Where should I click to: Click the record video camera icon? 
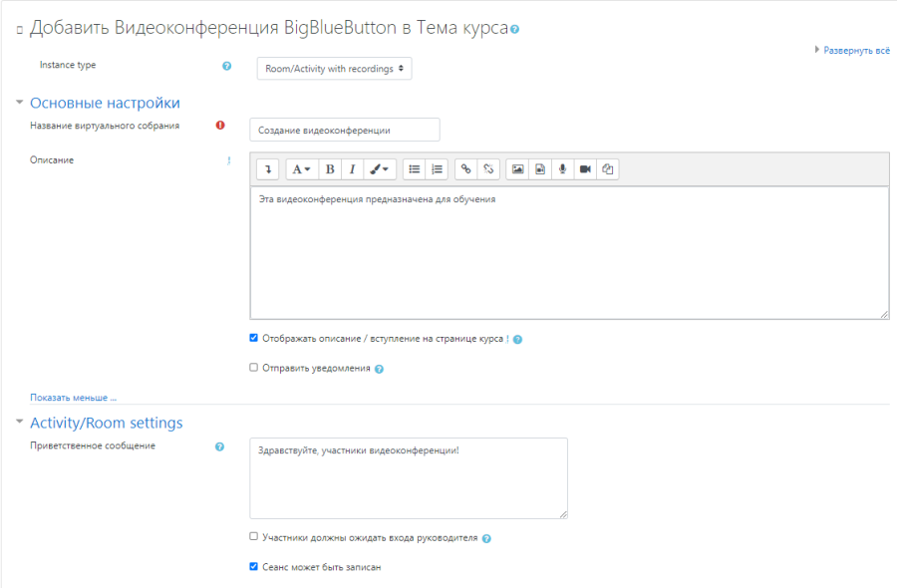pyautogui.click(x=585, y=169)
